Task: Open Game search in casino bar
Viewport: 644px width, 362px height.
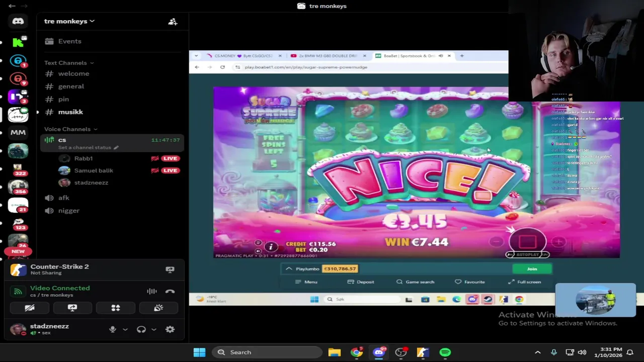Action: pos(415,282)
